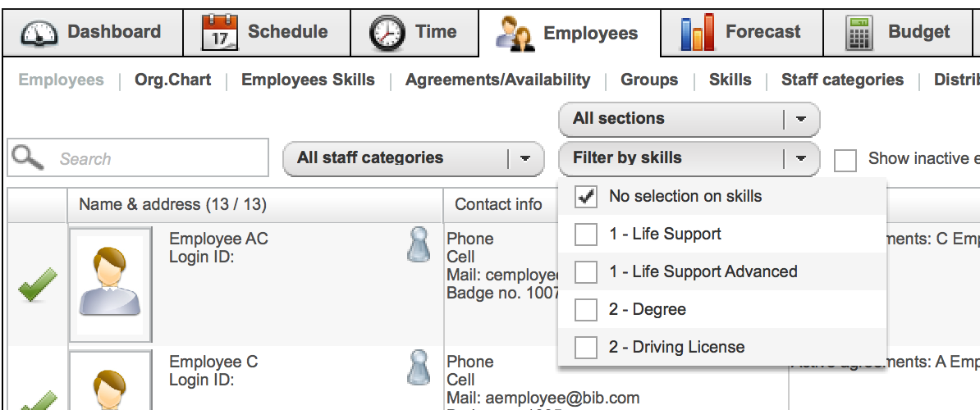Click the Dashboard gauge icon
The width and height of the screenshot is (980, 410).
tap(39, 34)
